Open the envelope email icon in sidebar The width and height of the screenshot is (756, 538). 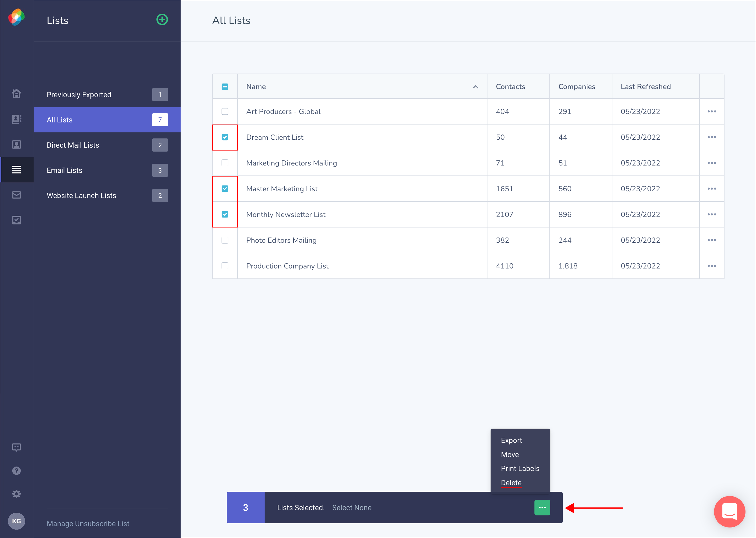(17, 195)
